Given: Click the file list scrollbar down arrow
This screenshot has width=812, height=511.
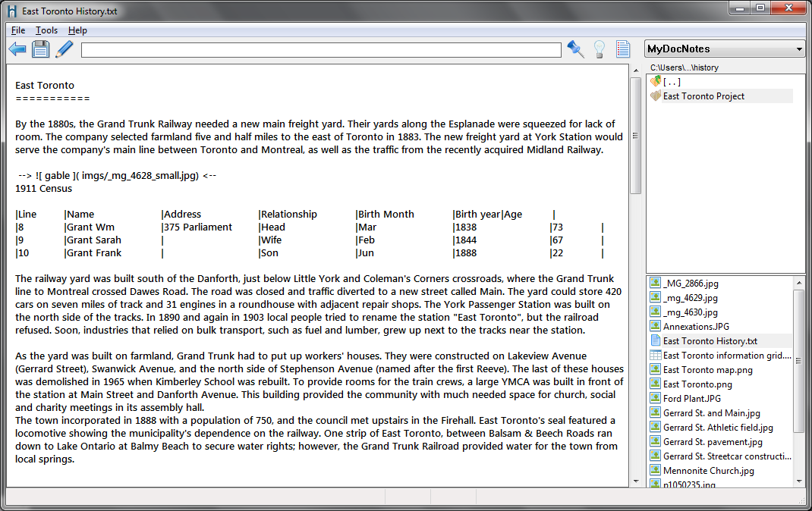Looking at the screenshot, I should (x=798, y=481).
